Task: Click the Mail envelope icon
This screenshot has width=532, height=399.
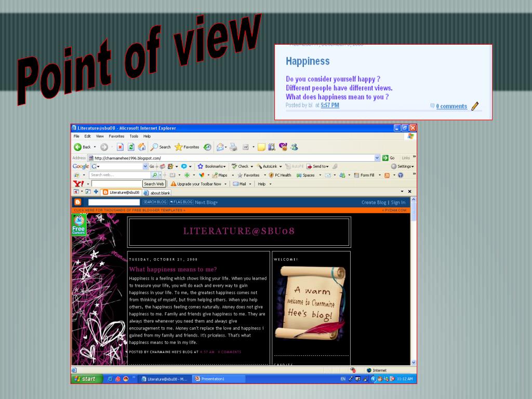Action: (220, 147)
